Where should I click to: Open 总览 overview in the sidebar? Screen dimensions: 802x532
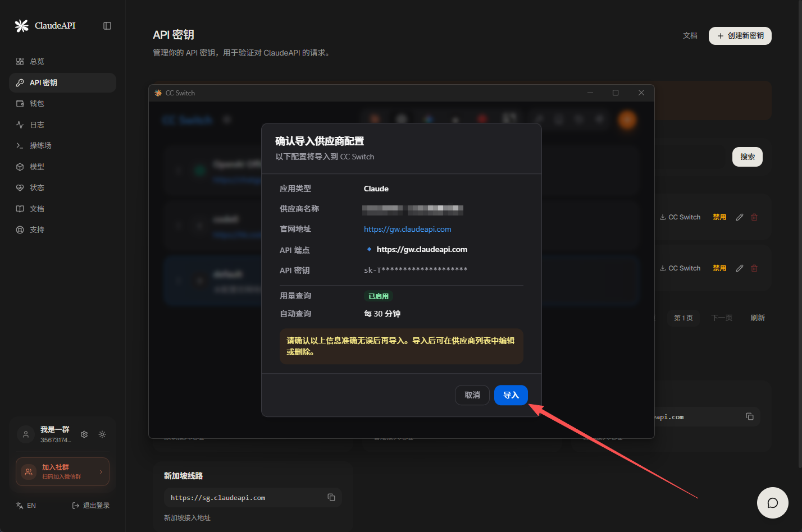(x=62, y=61)
